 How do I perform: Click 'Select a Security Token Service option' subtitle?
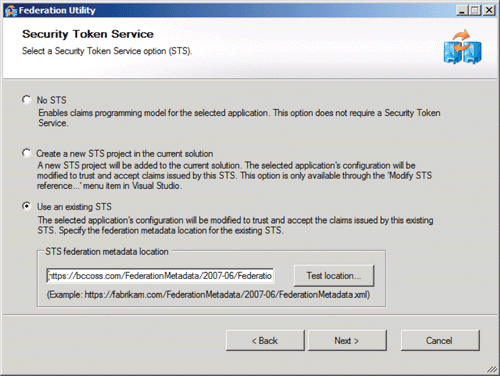(107, 51)
